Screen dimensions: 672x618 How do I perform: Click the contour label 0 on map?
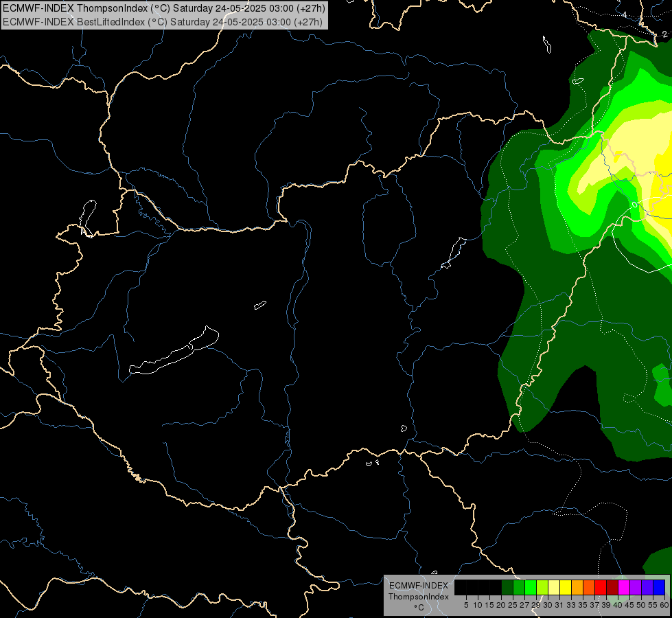(635, 205)
